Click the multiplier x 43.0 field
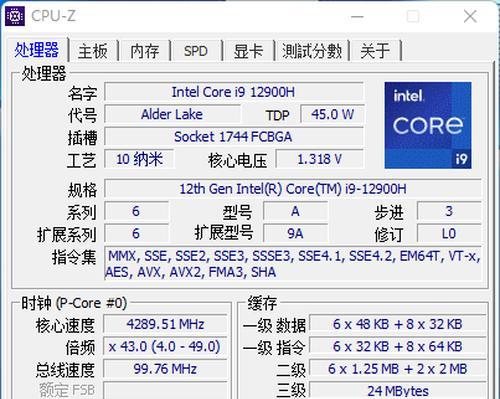Viewport: 500px width, 399px height. tap(165, 346)
